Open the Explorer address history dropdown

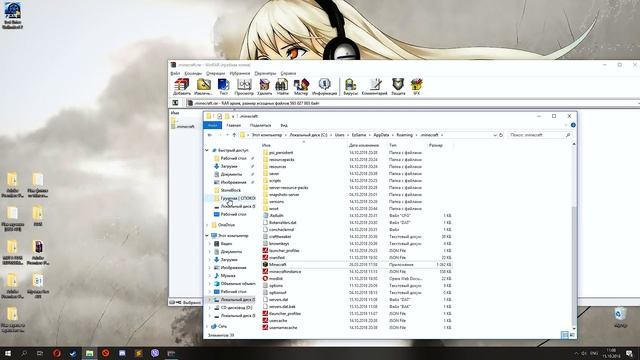pyautogui.click(x=495, y=135)
